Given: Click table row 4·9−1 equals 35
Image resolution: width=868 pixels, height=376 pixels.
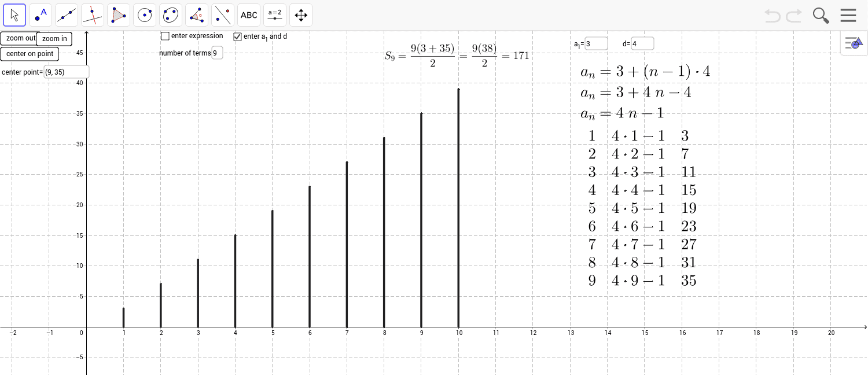Looking at the screenshot, I should pos(642,281).
